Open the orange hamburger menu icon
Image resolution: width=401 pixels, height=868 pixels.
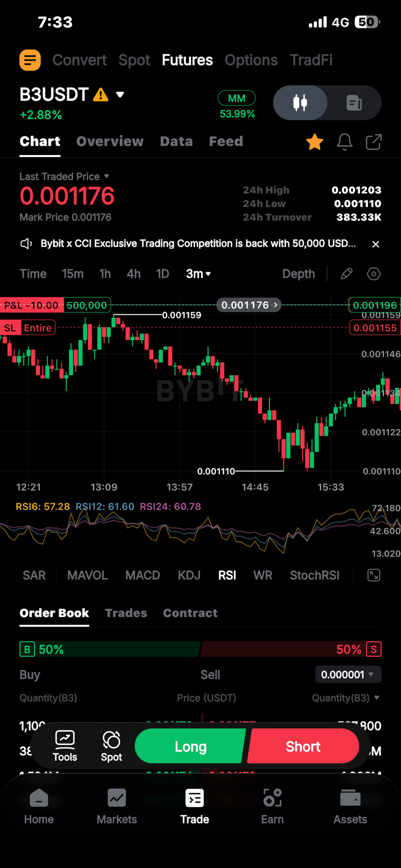(x=30, y=60)
